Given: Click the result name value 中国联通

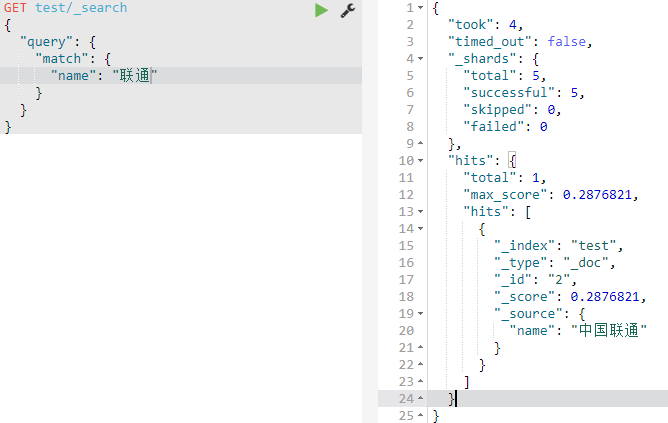Looking at the screenshot, I should 609,331.
